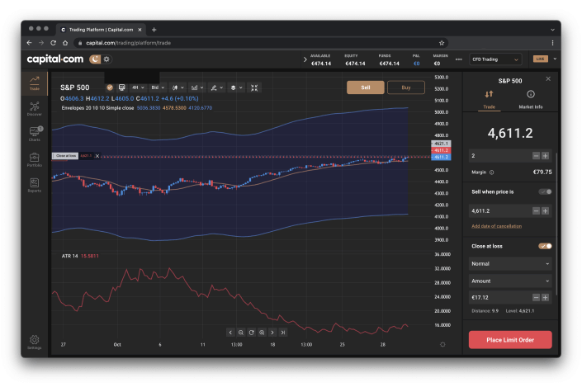
Task: Open the Amount dropdown
Action: pos(510,281)
